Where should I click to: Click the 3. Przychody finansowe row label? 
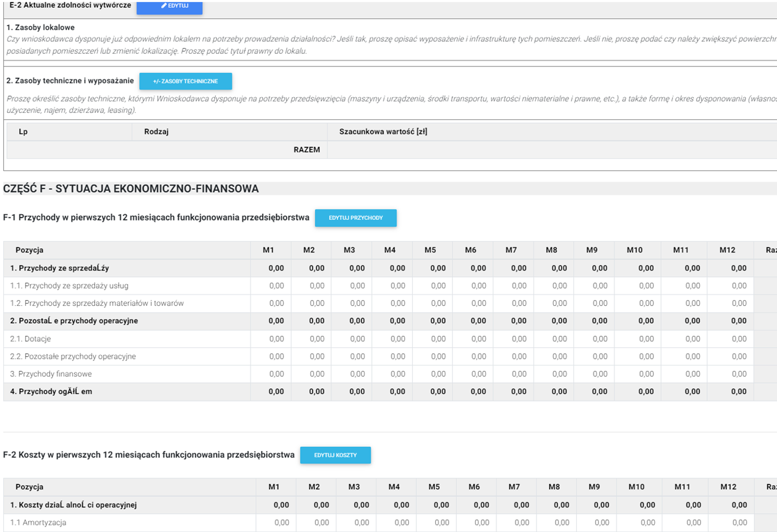(51, 374)
